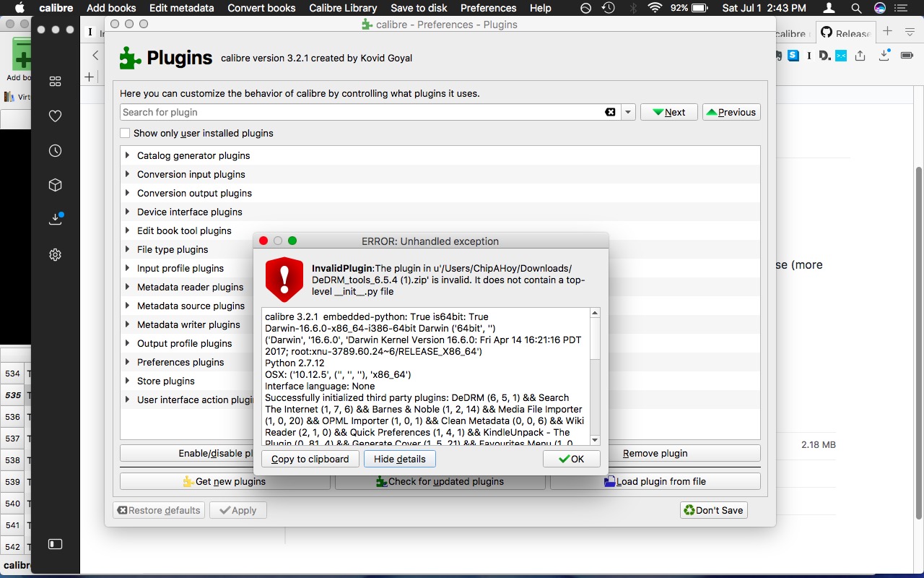Open settings gear in browser sidebar
The width and height of the screenshot is (924, 578).
55,255
